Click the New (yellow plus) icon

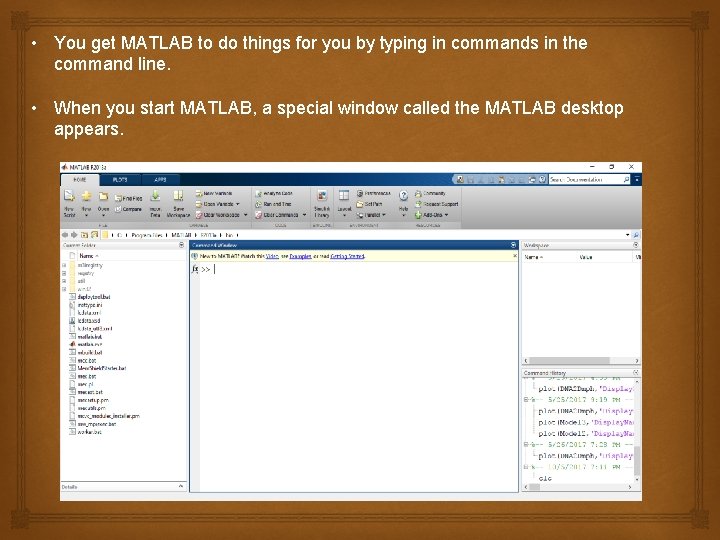click(86, 197)
